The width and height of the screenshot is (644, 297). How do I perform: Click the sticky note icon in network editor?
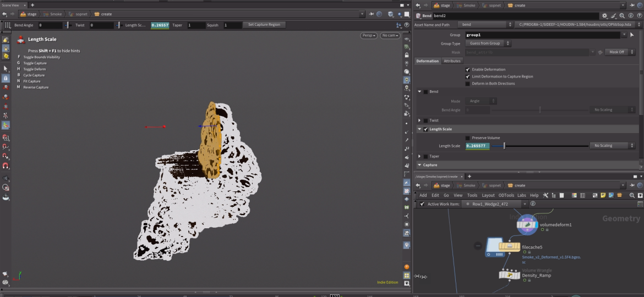(603, 195)
